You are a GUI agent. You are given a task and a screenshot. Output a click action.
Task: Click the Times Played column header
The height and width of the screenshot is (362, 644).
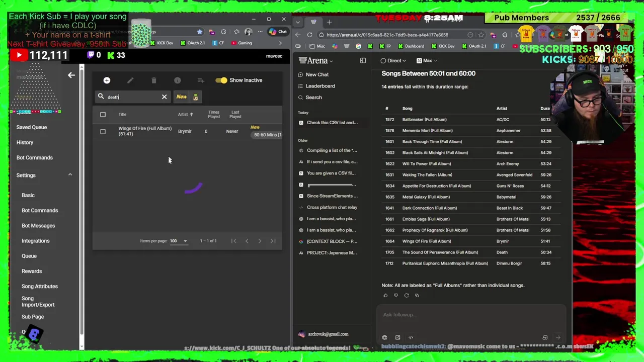(214, 115)
